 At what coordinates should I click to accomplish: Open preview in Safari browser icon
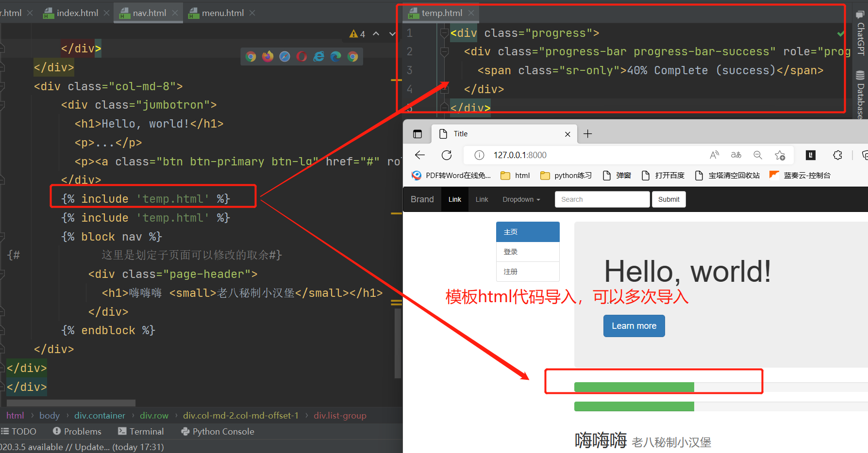(x=284, y=56)
